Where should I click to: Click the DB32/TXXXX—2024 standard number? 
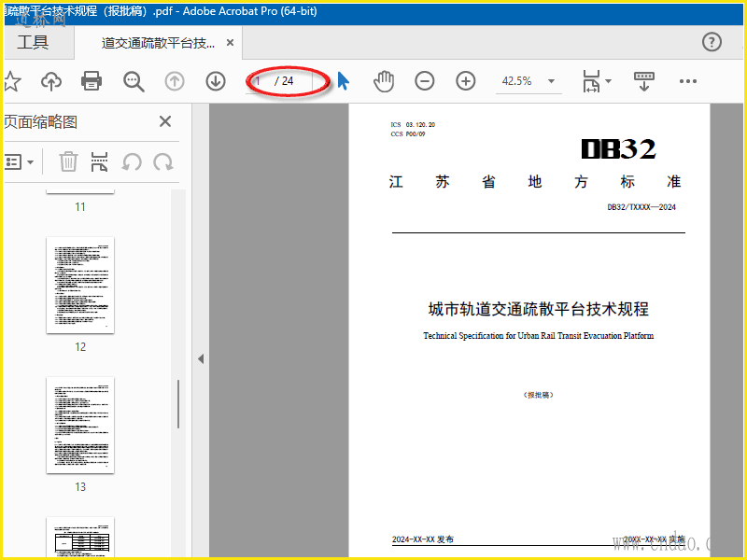coord(641,207)
